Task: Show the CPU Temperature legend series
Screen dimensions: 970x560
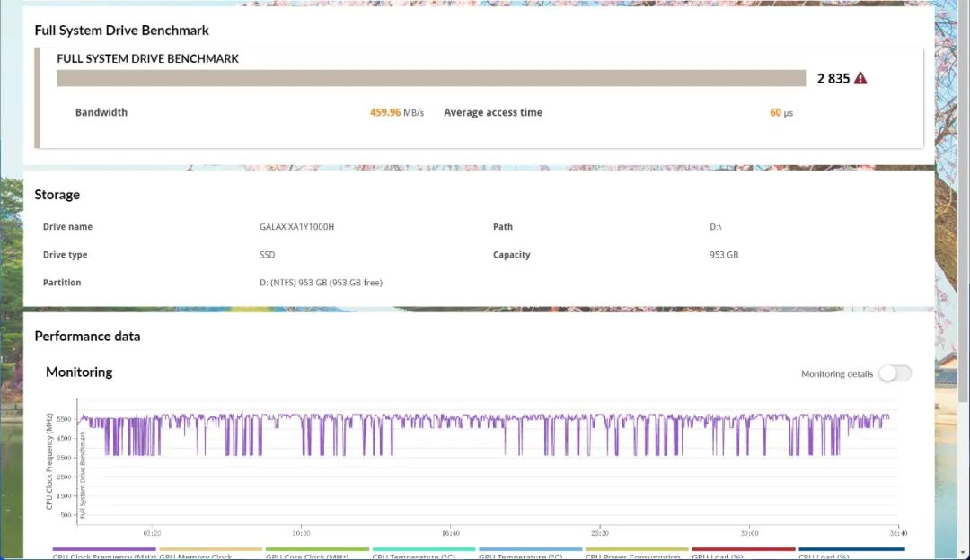Action: [x=423, y=554]
